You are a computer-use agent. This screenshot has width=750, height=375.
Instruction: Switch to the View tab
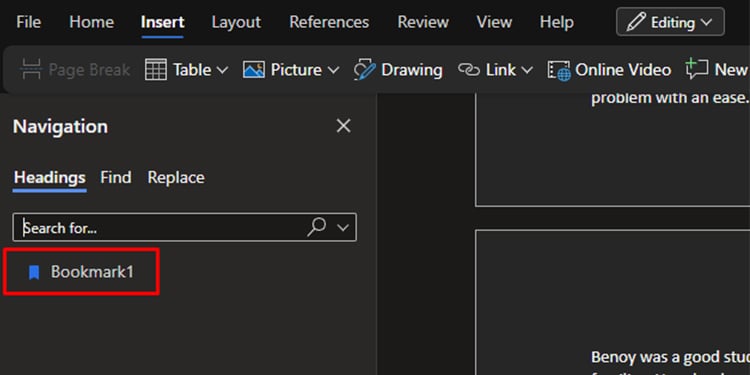point(494,22)
